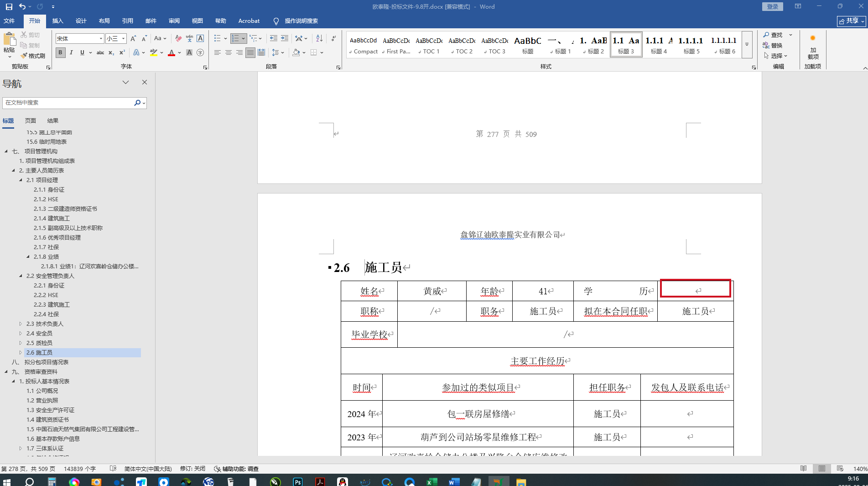Expand the styles gallery more arrow
The height and width of the screenshot is (486, 868).
[747, 45]
